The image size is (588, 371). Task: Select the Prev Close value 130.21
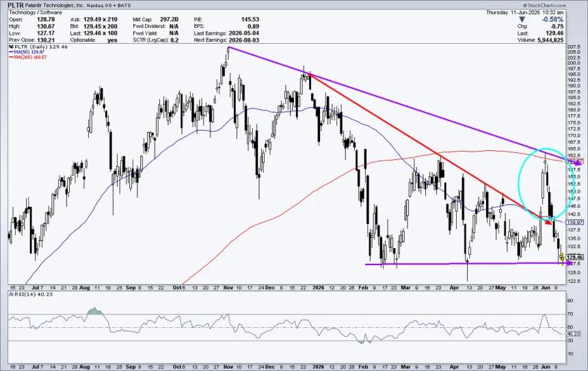point(45,40)
